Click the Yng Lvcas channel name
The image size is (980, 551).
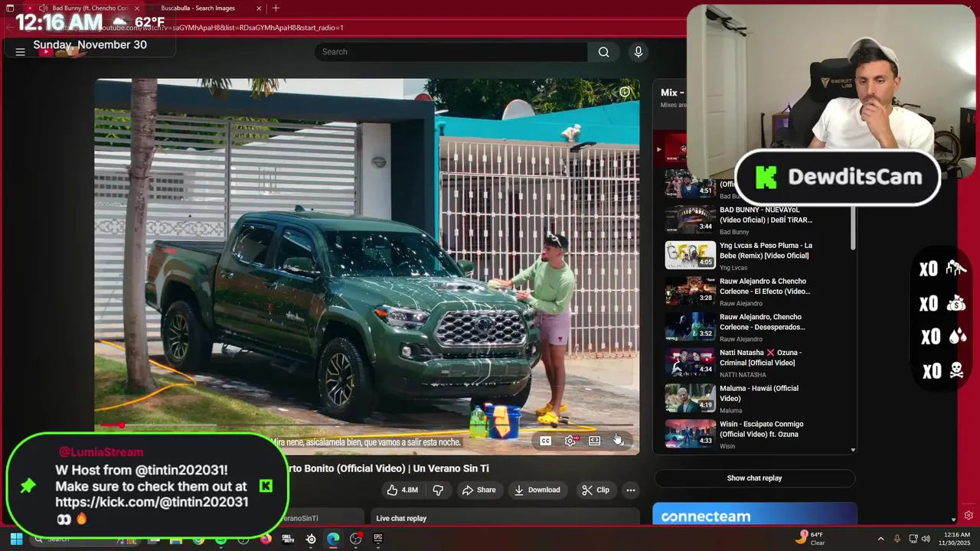tap(733, 268)
